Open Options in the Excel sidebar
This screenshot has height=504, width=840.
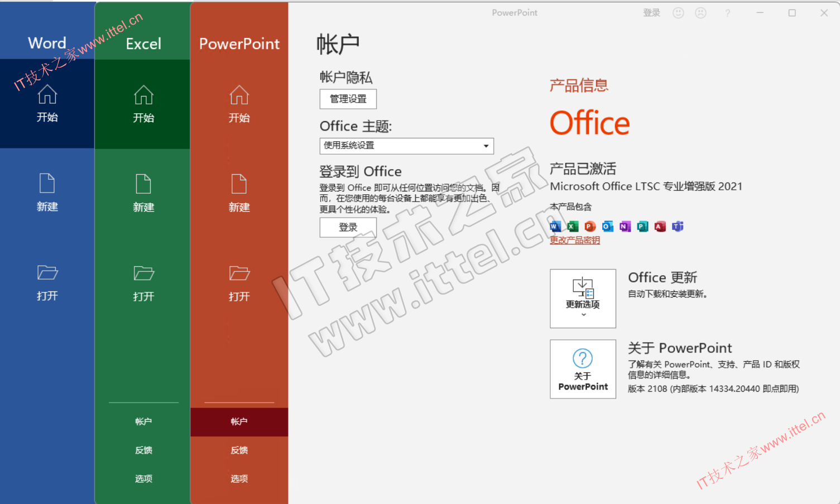pos(143,478)
